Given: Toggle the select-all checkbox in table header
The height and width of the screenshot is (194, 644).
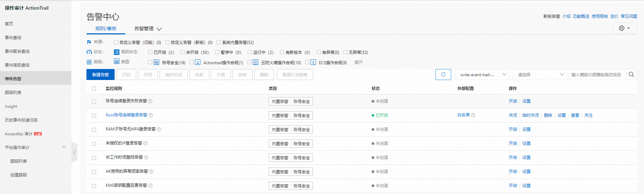Looking at the screenshot, I should click(94, 89).
